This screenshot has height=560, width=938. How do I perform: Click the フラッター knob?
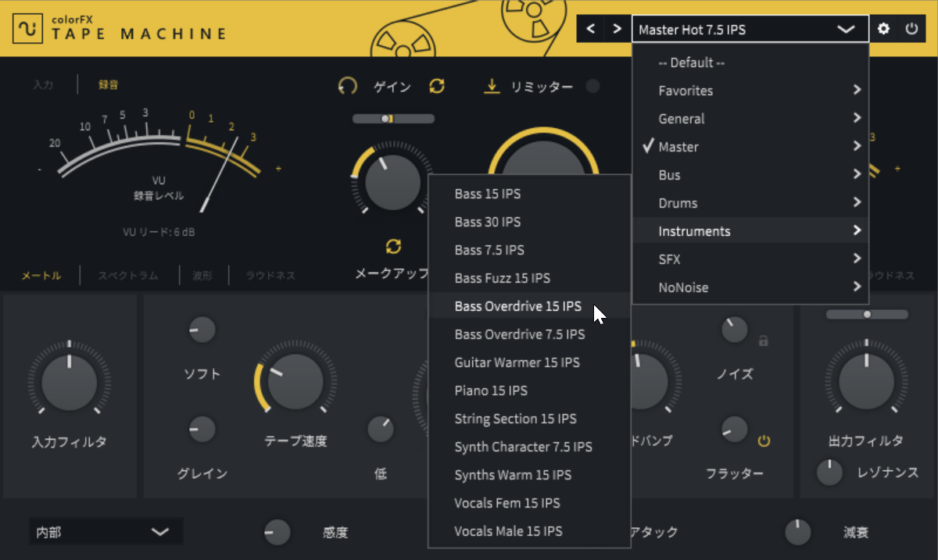pyautogui.click(x=735, y=429)
